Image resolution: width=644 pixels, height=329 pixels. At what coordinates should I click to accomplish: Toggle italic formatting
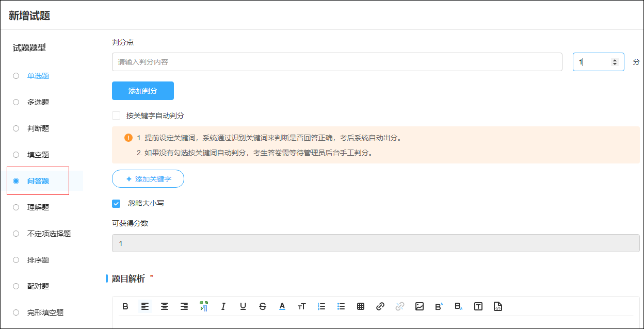pos(223,306)
